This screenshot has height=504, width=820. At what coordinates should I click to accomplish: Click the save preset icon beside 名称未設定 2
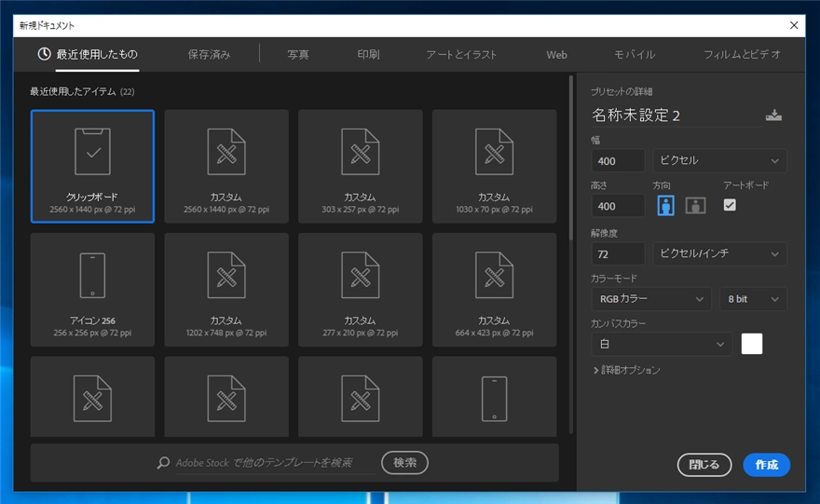tap(773, 115)
